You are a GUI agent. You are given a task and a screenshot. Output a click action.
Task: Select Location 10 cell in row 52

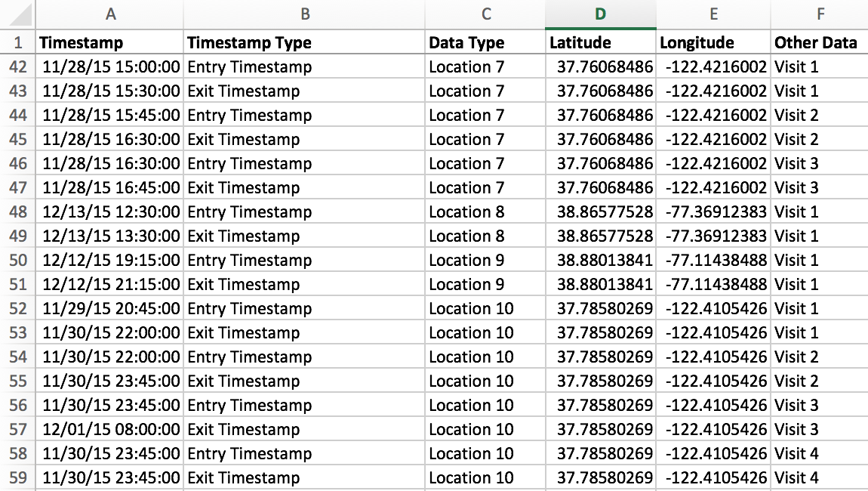tap(485, 309)
